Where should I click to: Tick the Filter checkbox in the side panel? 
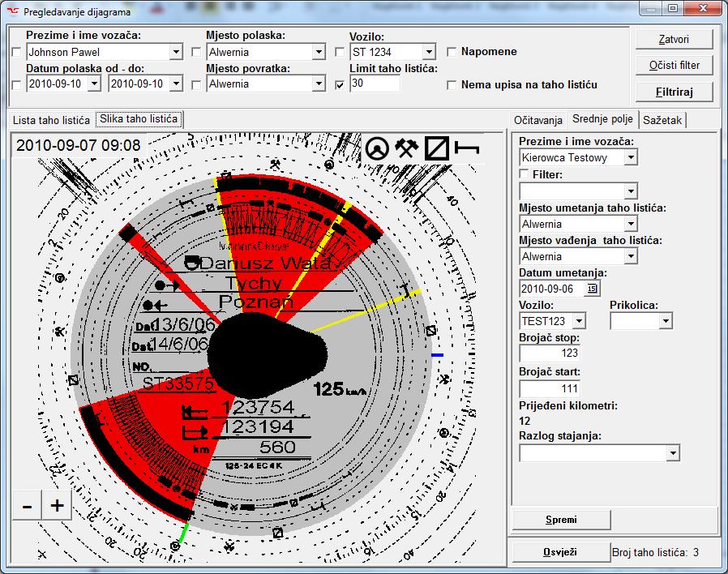tap(525, 174)
